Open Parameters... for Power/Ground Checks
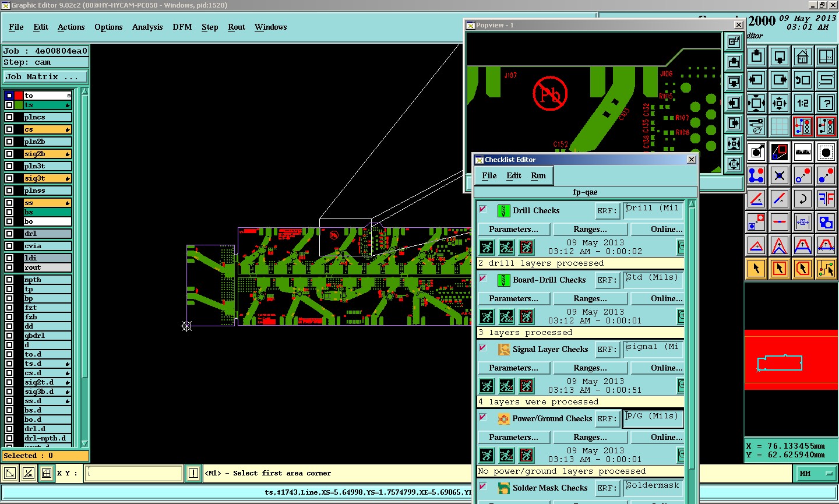 point(514,437)
